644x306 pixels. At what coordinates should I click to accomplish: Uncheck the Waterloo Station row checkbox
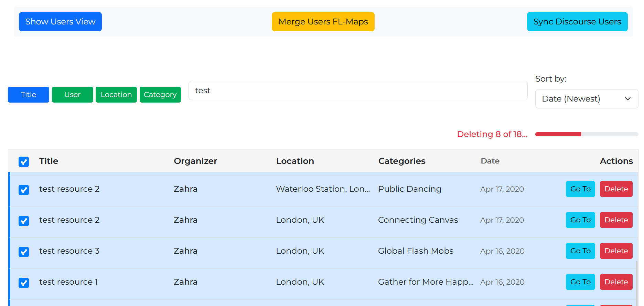pyautogui.click(x=24, y=190)
